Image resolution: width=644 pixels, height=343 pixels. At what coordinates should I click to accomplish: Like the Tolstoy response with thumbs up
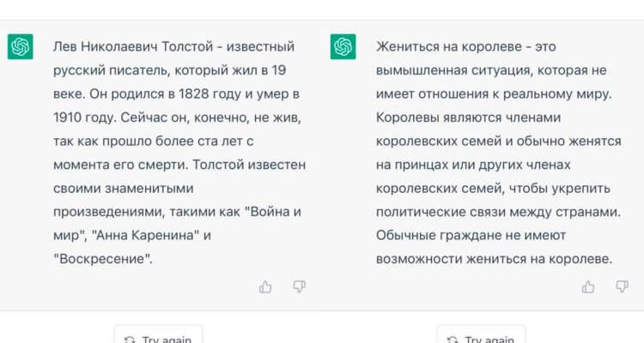coord(266,287)
